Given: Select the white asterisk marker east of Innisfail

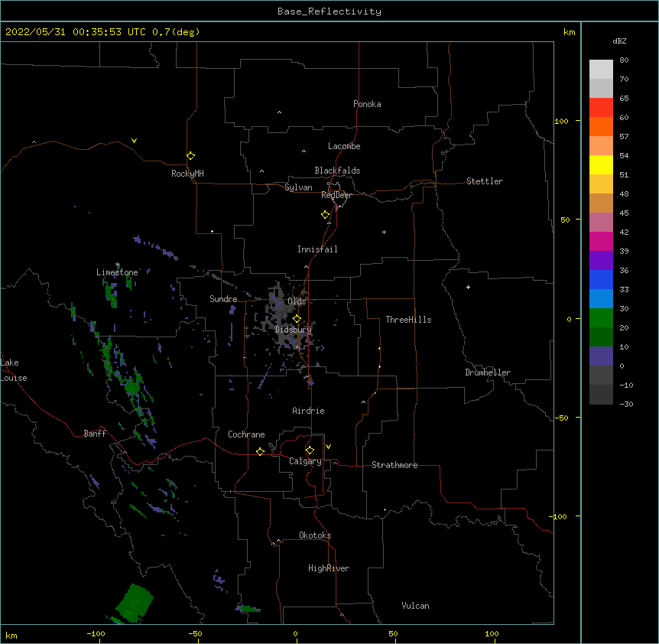Looking at the screenshot, I should [x=384, y=232].
